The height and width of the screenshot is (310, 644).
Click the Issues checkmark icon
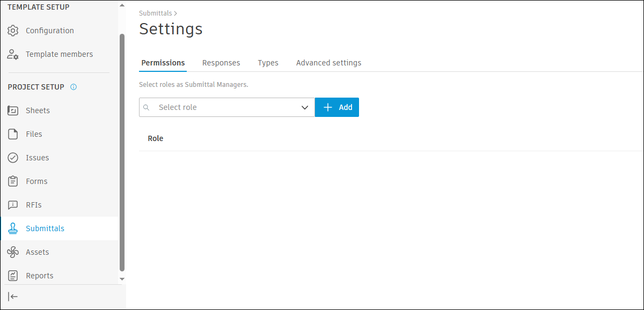pos(13,158)
